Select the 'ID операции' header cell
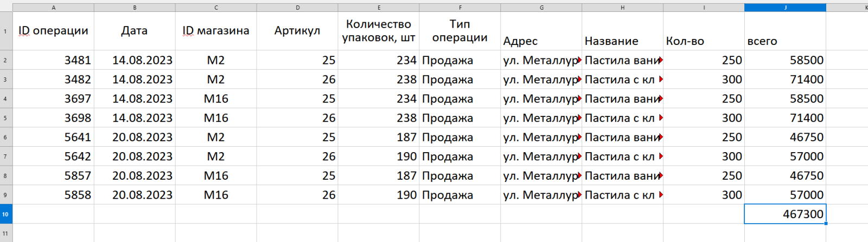The height and width of the screenshot is (242, 868). click(53, 31)
